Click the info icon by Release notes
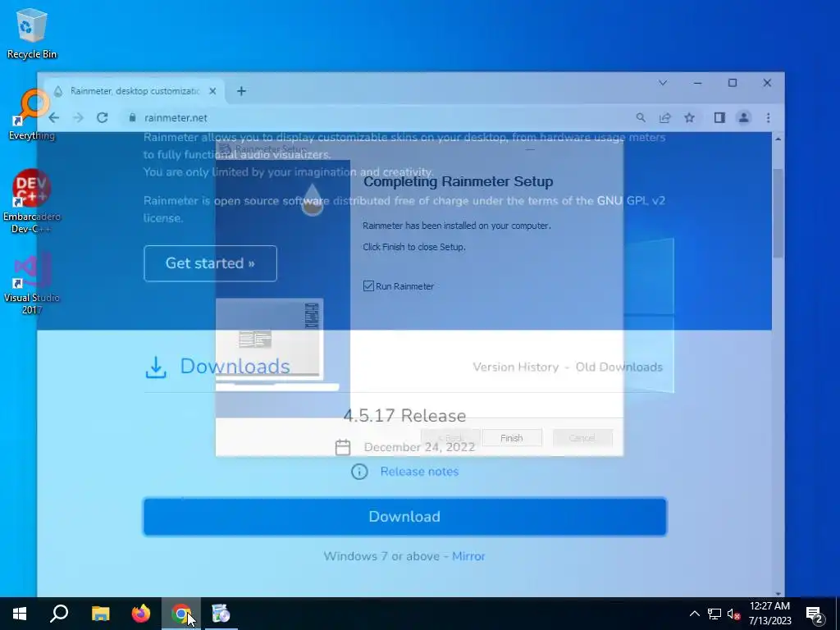This screenshot has width=840, height=630. 359,472
